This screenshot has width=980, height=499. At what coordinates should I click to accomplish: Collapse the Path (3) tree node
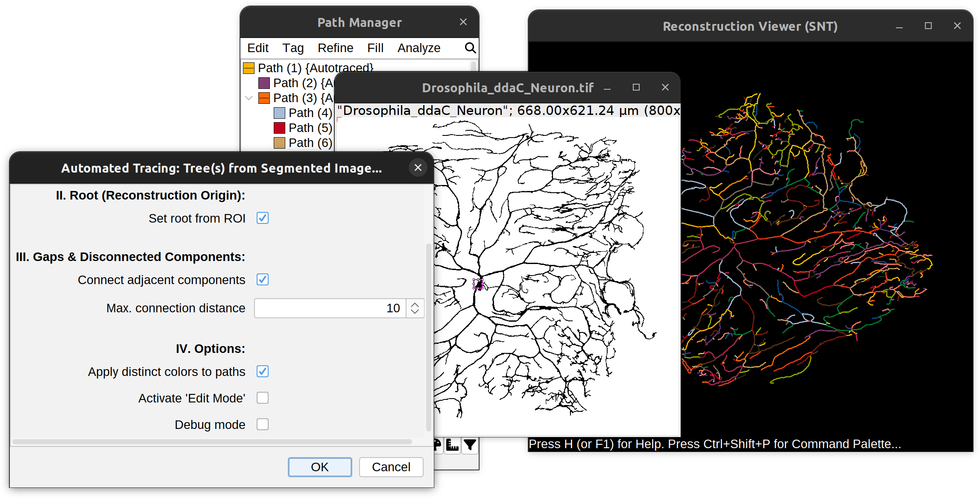tap(249, 98)
